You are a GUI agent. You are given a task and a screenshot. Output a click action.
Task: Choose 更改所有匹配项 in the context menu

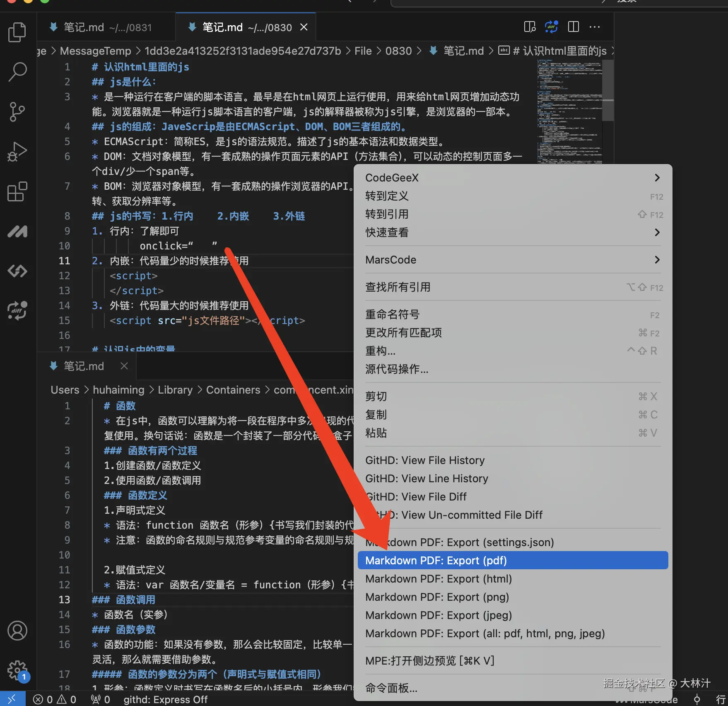pyautogui.click(x=513, y=333)
